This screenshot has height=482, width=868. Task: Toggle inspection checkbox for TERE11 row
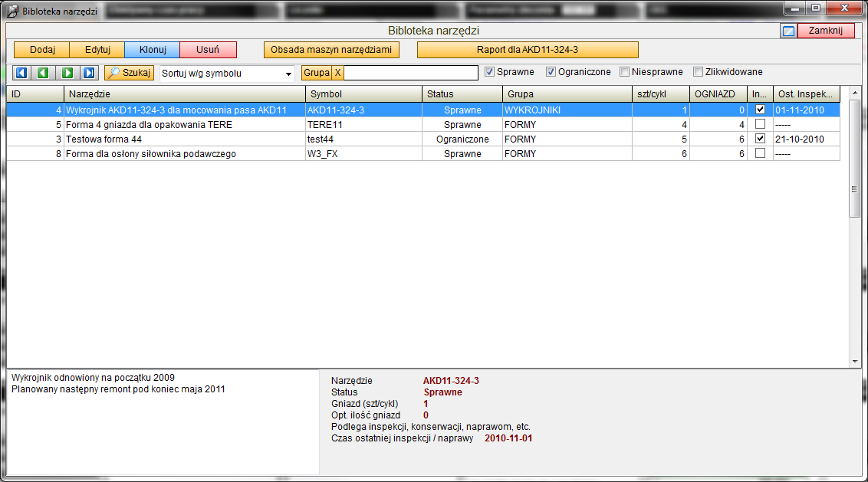(x=760, y=124)
